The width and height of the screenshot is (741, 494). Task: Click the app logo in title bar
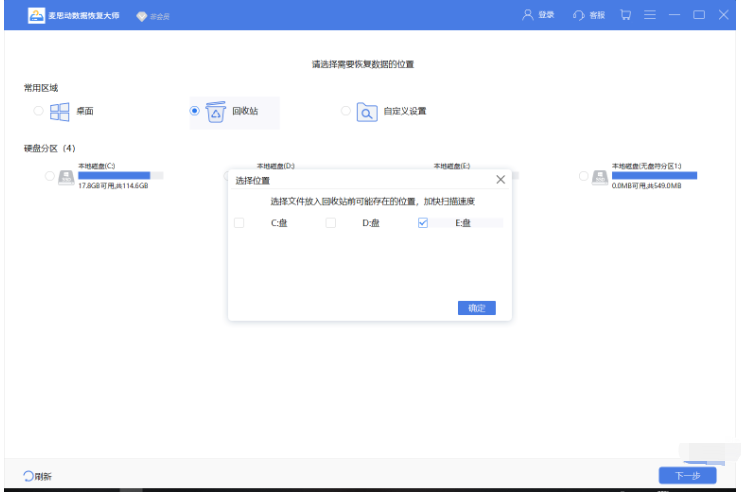coord(36,16)
